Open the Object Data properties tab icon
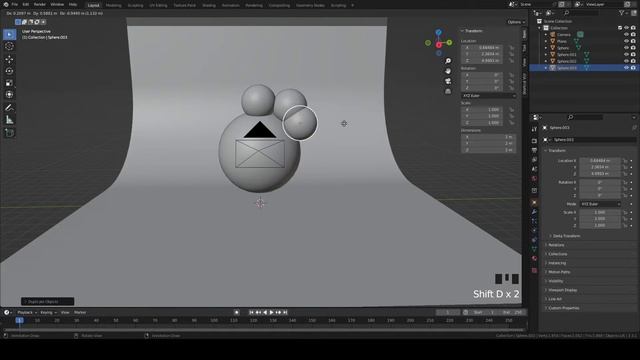 pyautogui.click(x=534, y=249)
